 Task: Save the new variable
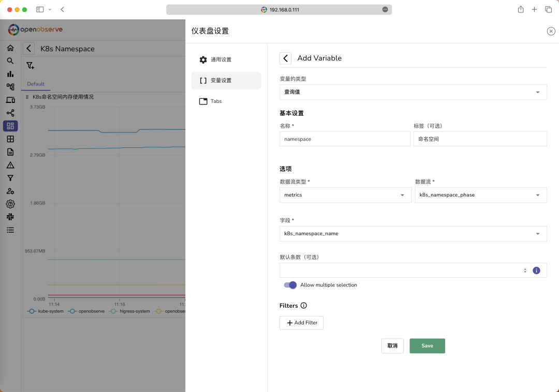[427, 345]
